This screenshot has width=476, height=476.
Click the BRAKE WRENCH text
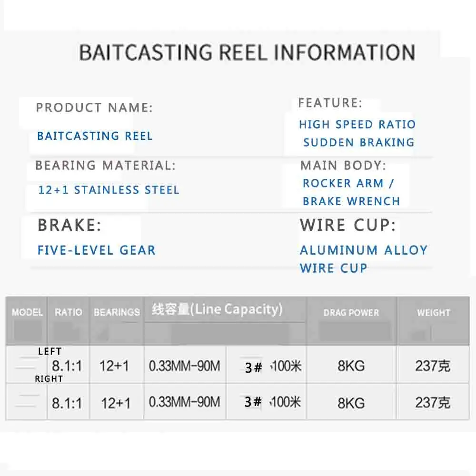pos(351,201)
